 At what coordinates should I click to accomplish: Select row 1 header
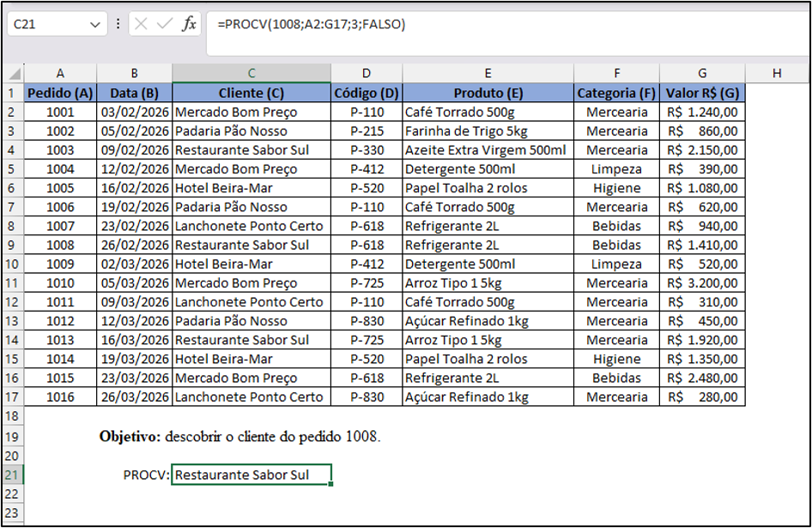[11, 94]
